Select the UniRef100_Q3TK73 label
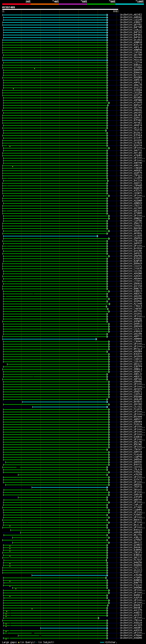 131,480
